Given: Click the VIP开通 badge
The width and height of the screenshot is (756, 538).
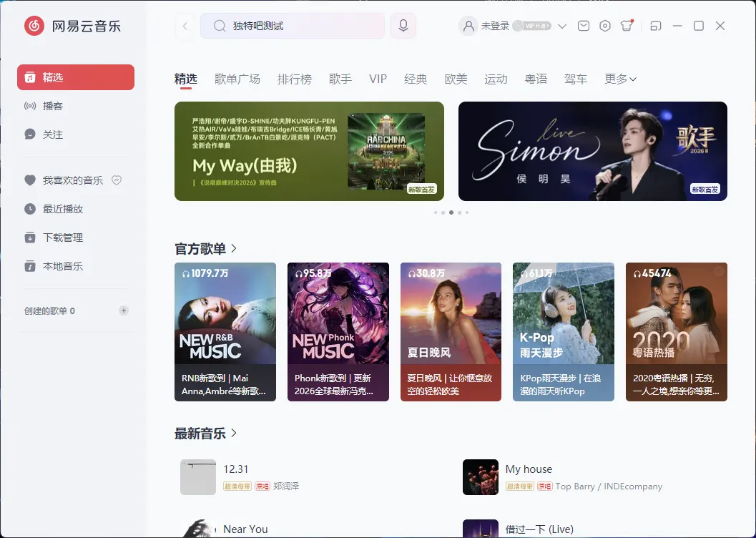Looking at the screenshot, I should pyautogui.click(x=532, y=26).
